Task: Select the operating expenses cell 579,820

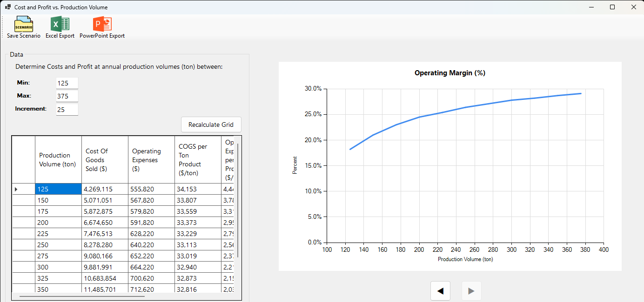Action: click(x=151, y=211)
